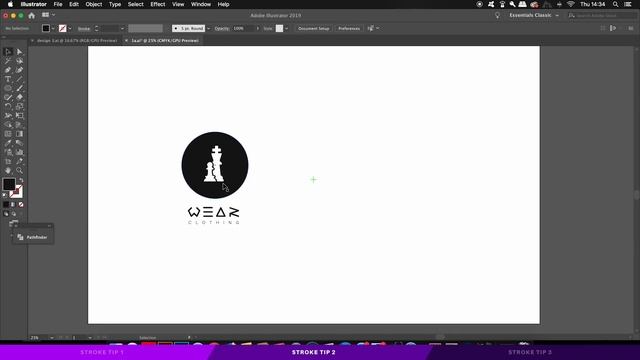Viewport: 640px width, 360px height.
Task: Select the Ellipse shape tool
Action: click(8, 88)
